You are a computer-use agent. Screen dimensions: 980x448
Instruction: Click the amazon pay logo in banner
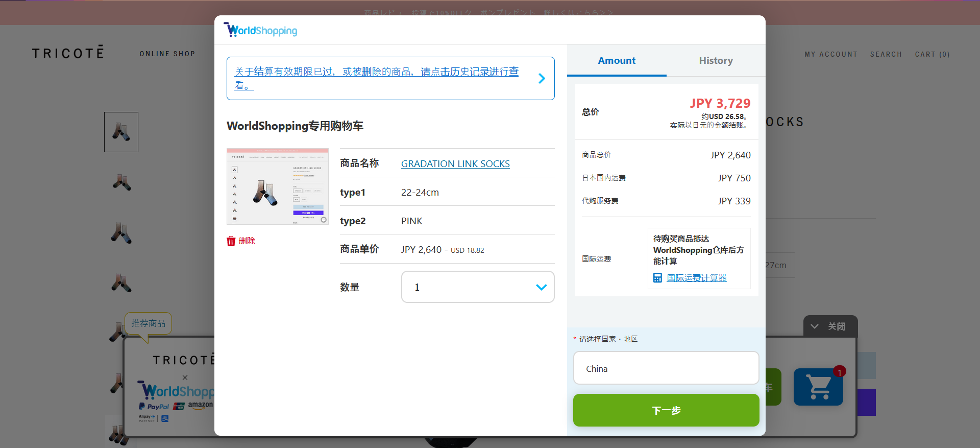201,405
